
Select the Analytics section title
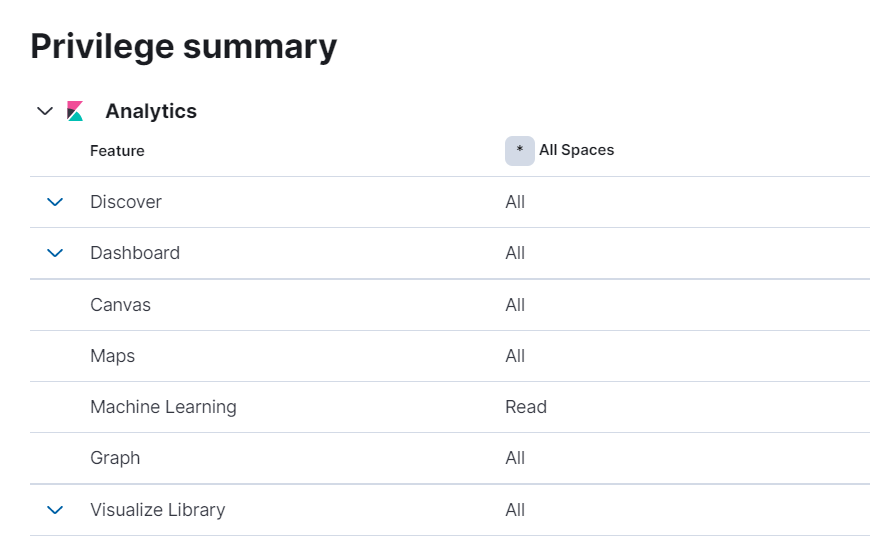(x=151, y=111)
